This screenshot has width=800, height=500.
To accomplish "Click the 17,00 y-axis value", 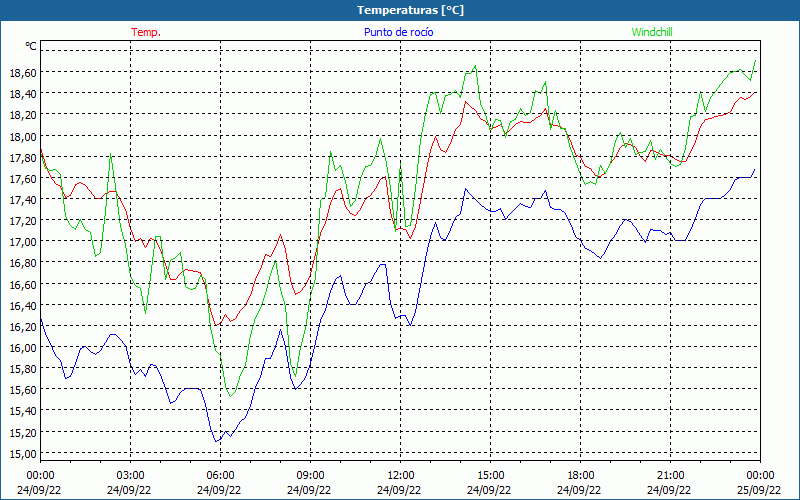I will coord(23,242).
